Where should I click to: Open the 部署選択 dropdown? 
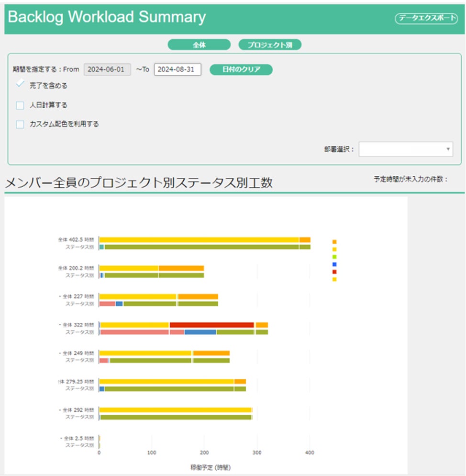point(406,149)
